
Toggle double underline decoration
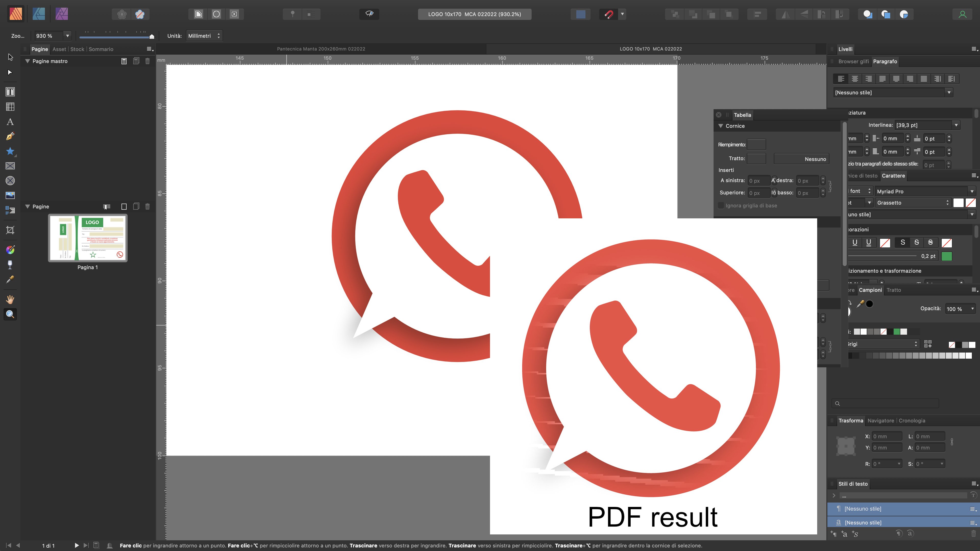coord(868,243)
